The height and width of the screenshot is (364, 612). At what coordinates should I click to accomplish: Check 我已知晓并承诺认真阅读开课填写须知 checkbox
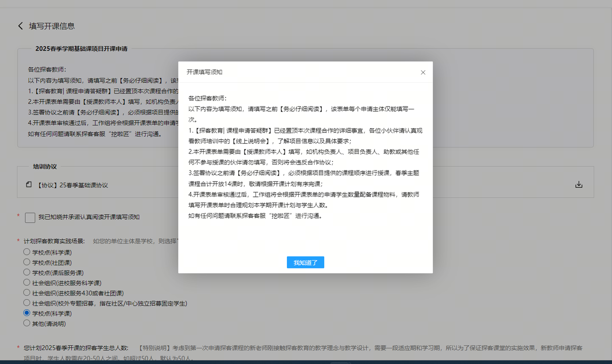click(30, 217)
